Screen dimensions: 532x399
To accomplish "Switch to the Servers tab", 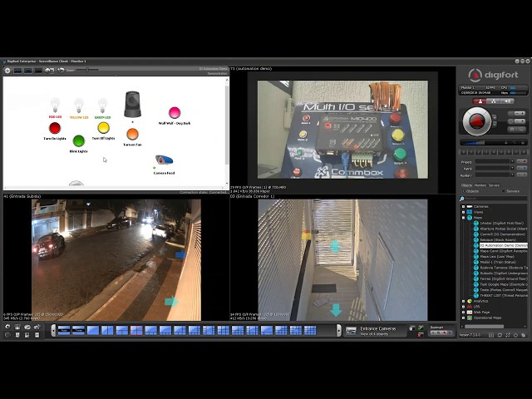I will click(x=494, y=185).
